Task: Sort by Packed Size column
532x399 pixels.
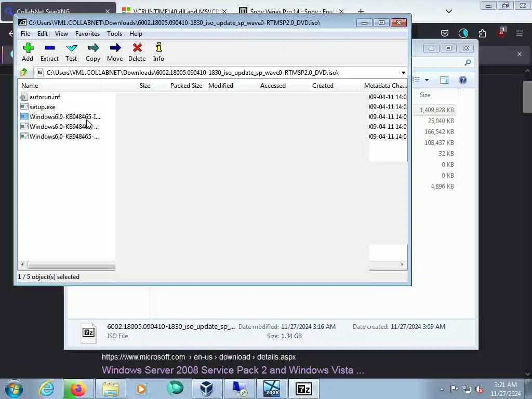Action: click(x=187, y=86)
